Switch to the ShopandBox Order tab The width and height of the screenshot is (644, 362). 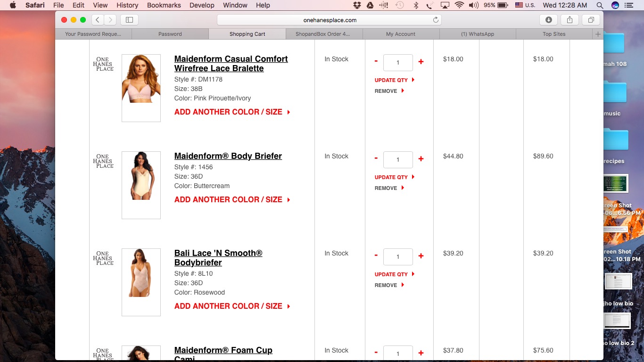(x=324, y=34)
